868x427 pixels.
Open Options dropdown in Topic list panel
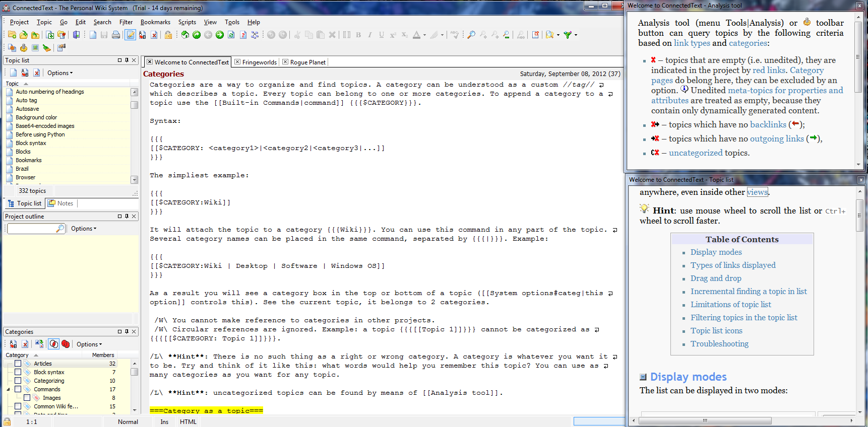[x=59, y=73]
